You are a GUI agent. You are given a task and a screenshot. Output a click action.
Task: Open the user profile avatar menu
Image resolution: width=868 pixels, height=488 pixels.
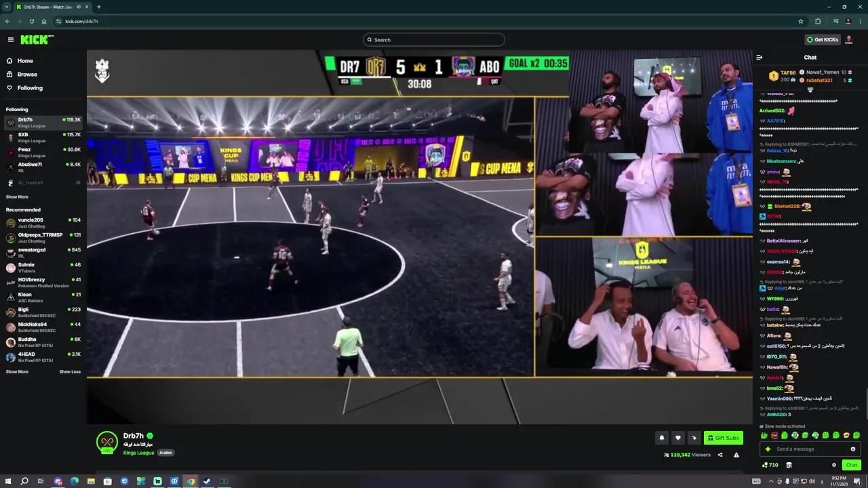(848, 40)
